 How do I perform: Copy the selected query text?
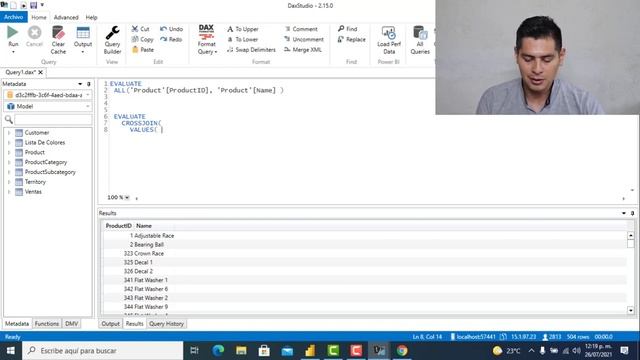[142, 39]
